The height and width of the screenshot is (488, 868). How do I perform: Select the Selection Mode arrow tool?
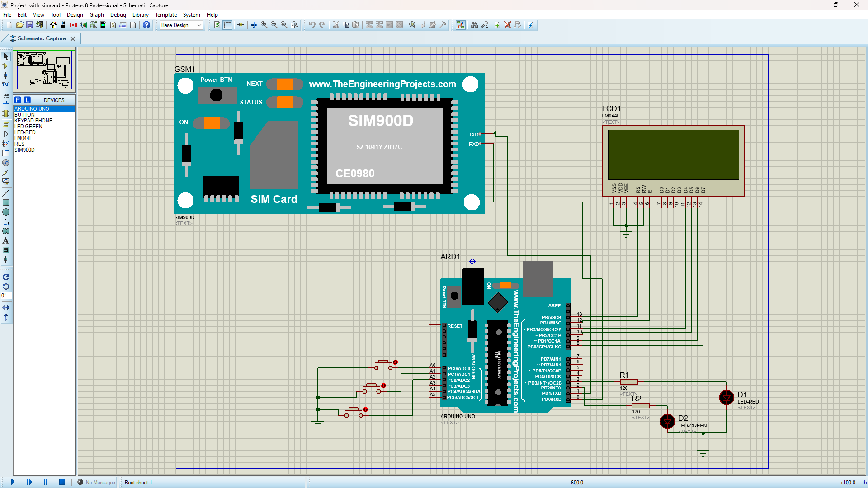(x=6, y=56)
